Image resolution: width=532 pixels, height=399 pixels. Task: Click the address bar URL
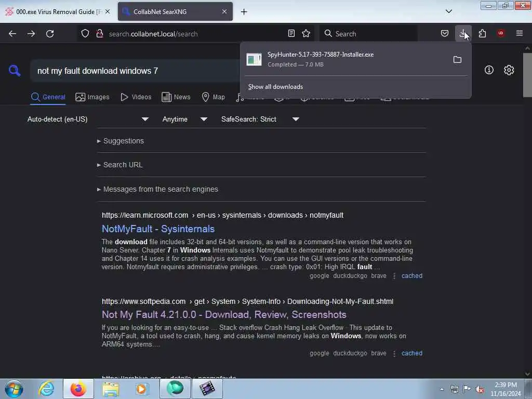coord(153,34)
